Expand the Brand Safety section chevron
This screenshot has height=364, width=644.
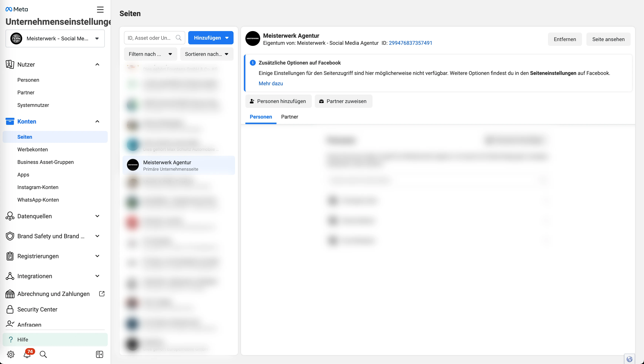pyautogui.click(x=98, y=236)
